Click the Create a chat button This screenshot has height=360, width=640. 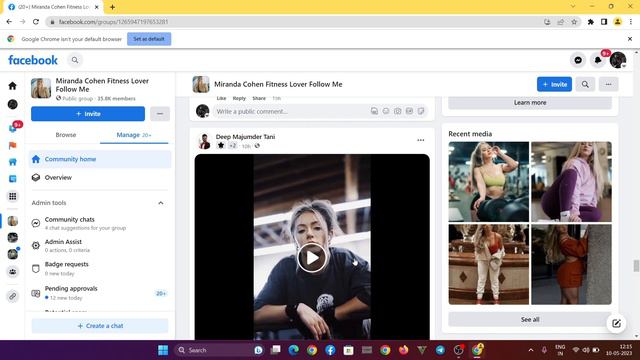click(x=100, y=326)
